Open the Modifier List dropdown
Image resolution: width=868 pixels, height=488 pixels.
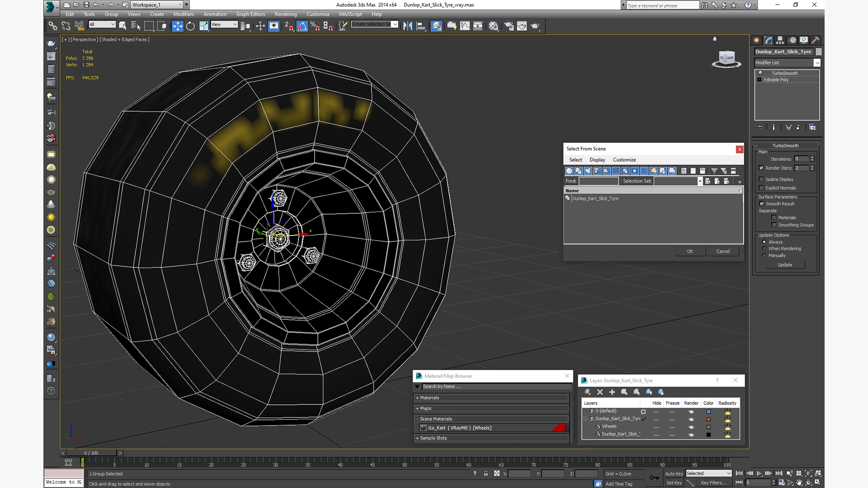point(816,63)
